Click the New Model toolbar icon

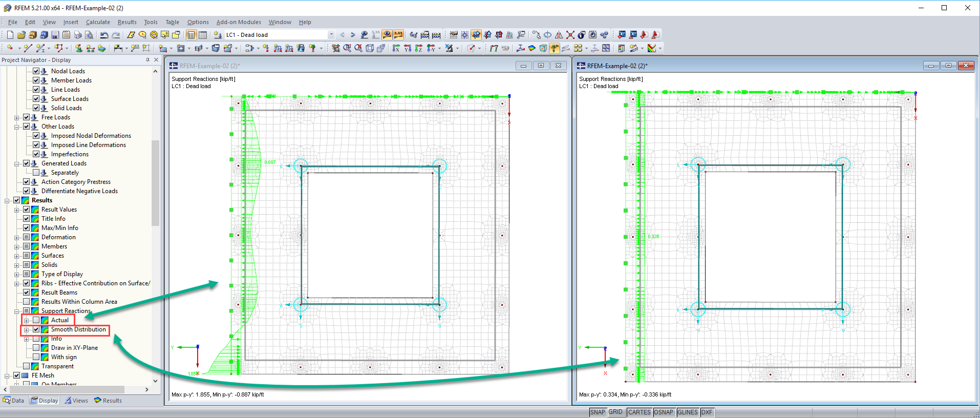click(x=10, y=35)
